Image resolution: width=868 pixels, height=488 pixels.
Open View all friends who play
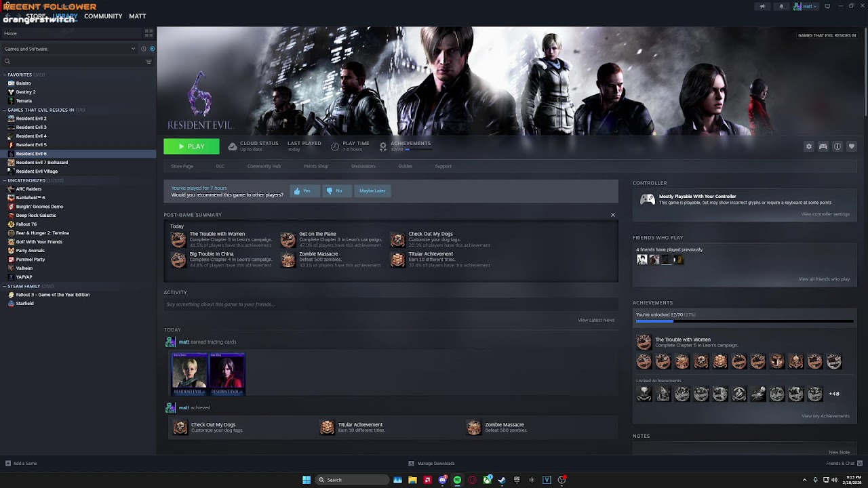point(824,279)
